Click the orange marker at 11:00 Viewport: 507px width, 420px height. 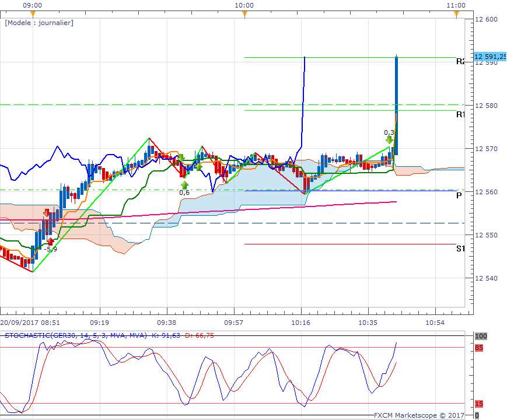click(457, 13)
